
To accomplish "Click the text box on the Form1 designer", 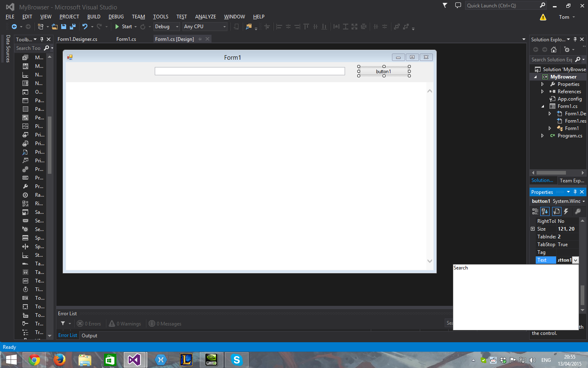I will [250, 71].
